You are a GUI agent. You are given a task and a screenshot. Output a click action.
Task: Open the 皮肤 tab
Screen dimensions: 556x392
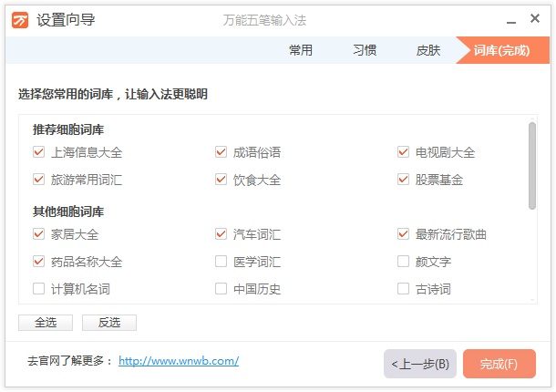428,51
